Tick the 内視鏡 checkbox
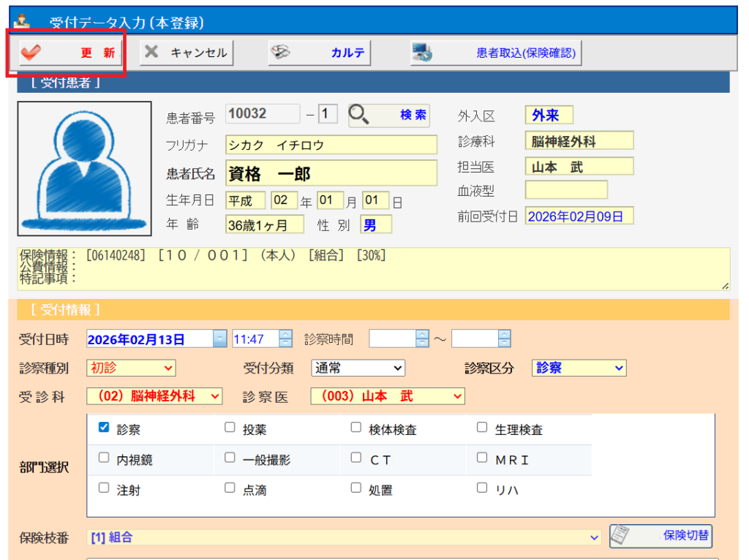 pyautogui.click(x=104, y=458)
